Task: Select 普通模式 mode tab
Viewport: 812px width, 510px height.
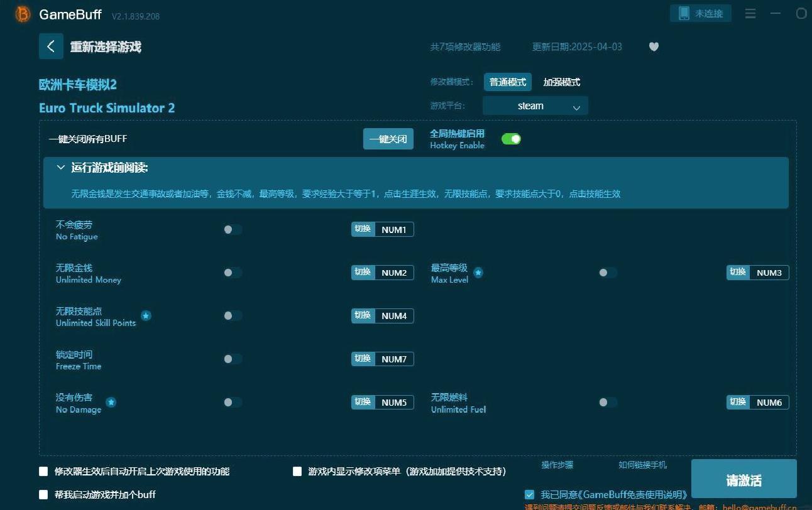Action: pos(508,82)
